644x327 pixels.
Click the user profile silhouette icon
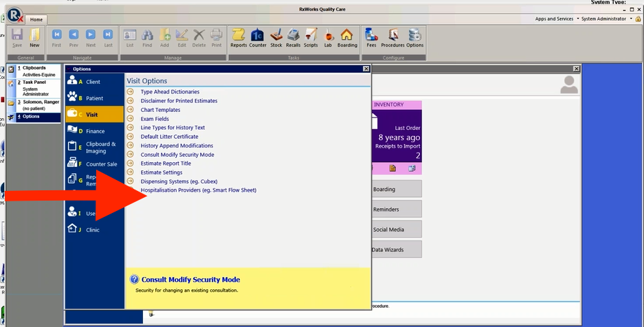tap(569, 84)
